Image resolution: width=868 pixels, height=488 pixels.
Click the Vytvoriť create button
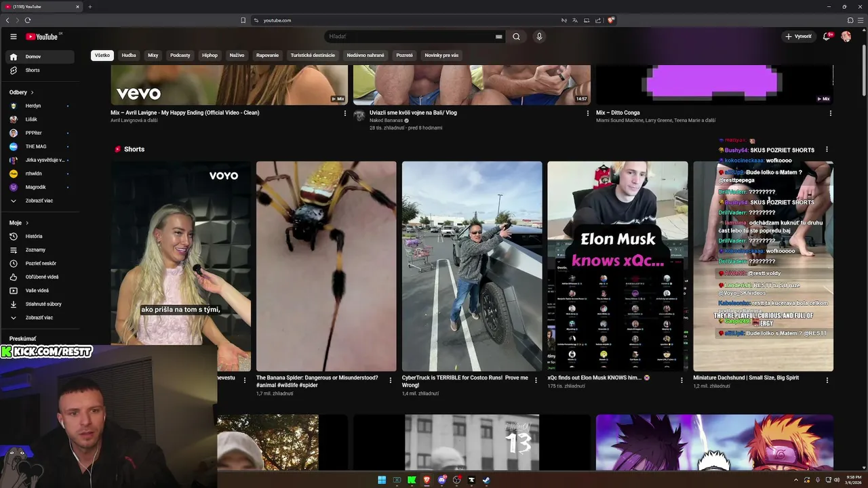coord(798,37)
